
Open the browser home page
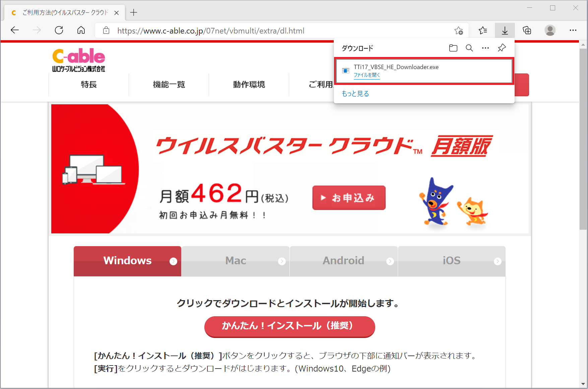(x=81, y=31)
